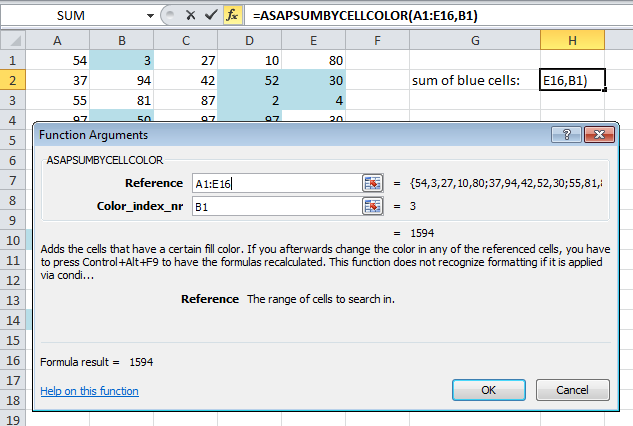
Task: Click cell A1 containing 54
Action: (57, 60)
